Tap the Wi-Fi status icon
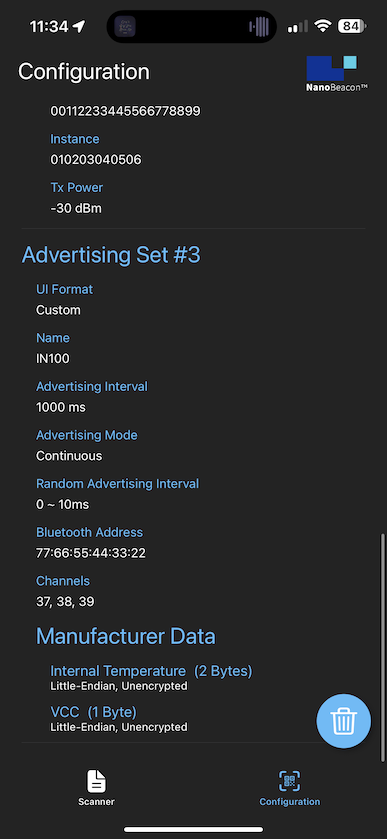Screen dimensions: 387x839 [x=322, y=26]
